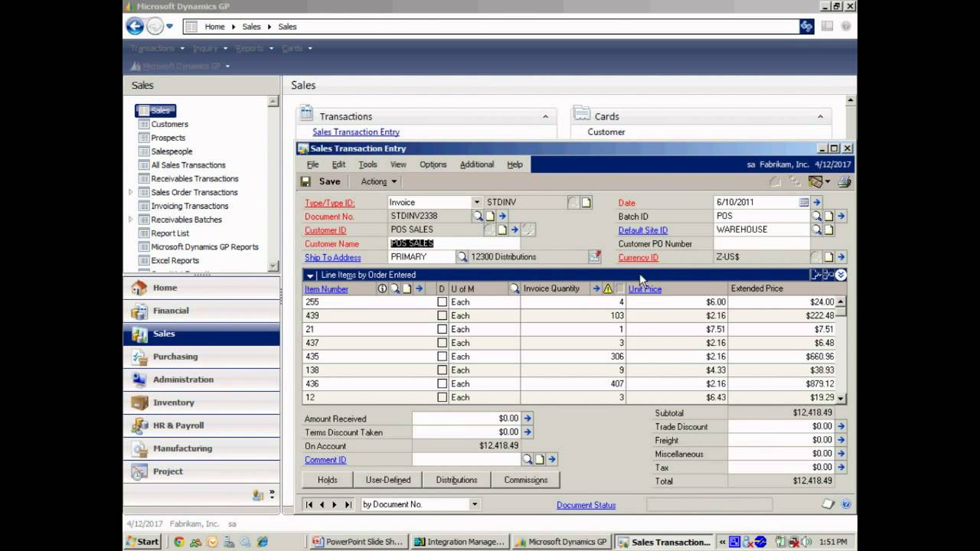Click Item Number info icon
The width and height of the screenshot is (980, 551).
coord(382,289)
